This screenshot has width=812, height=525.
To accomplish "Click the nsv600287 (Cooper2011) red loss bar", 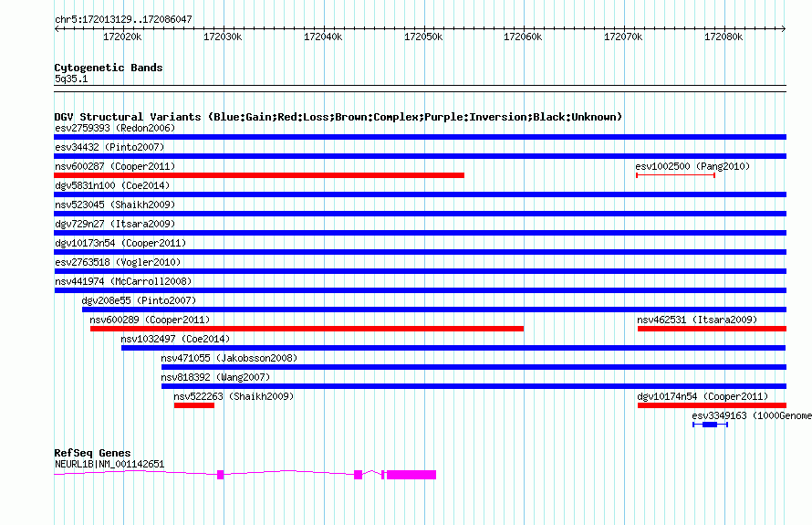I will [259, 175].
